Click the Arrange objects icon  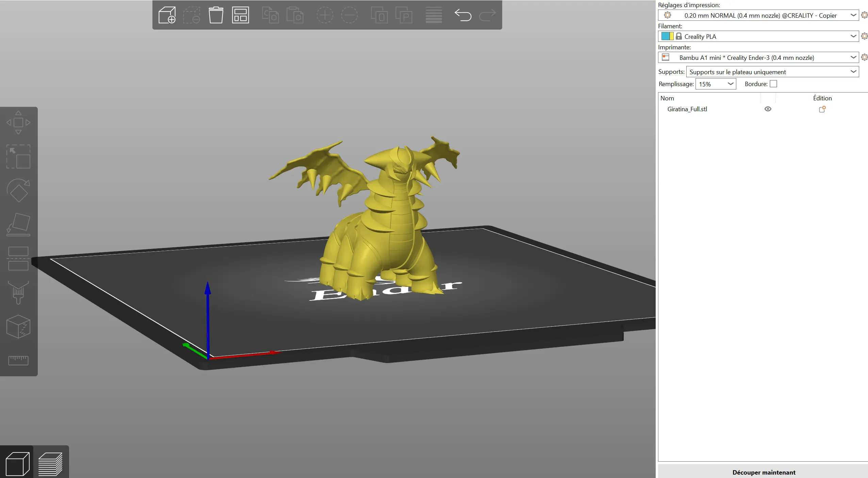(x=241, y=15)
